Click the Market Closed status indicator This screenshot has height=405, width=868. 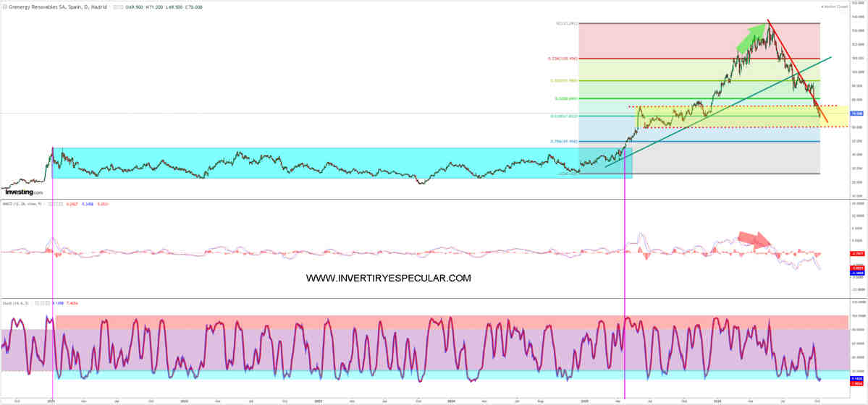(x=834, y=7)
